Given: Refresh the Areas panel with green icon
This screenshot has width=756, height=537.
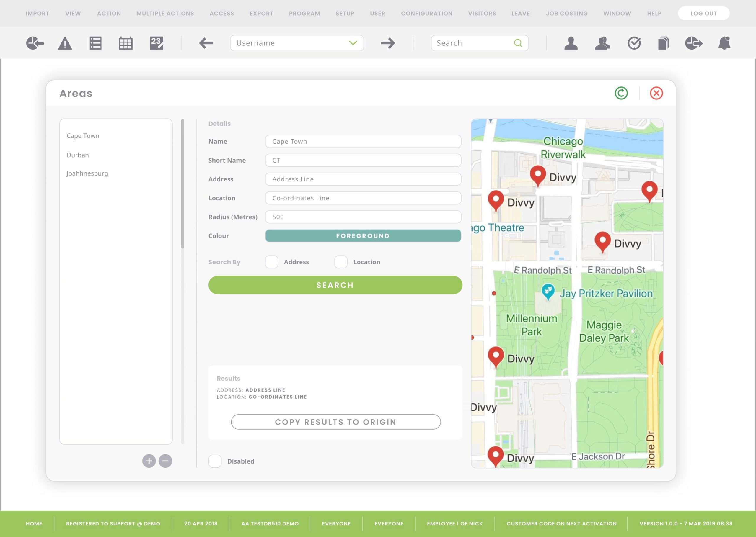Looking at the screenshot, I should tap(621, 93).
